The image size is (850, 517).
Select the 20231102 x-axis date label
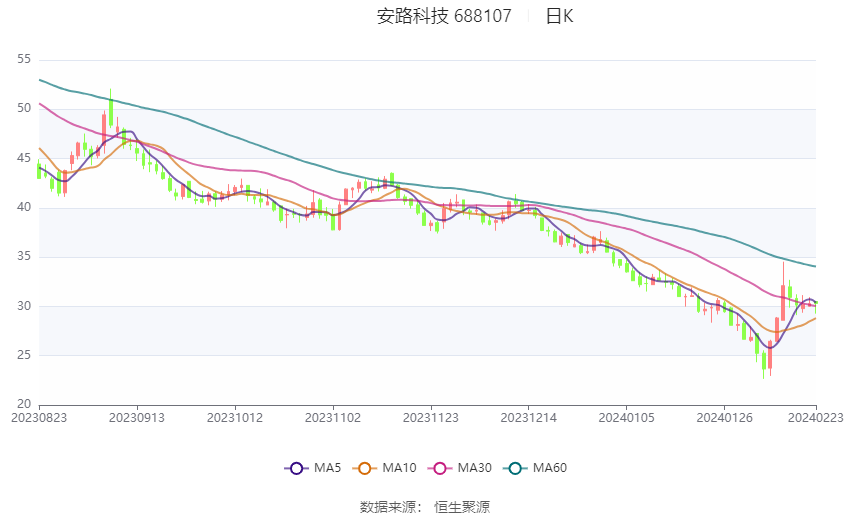pos(333,418)
